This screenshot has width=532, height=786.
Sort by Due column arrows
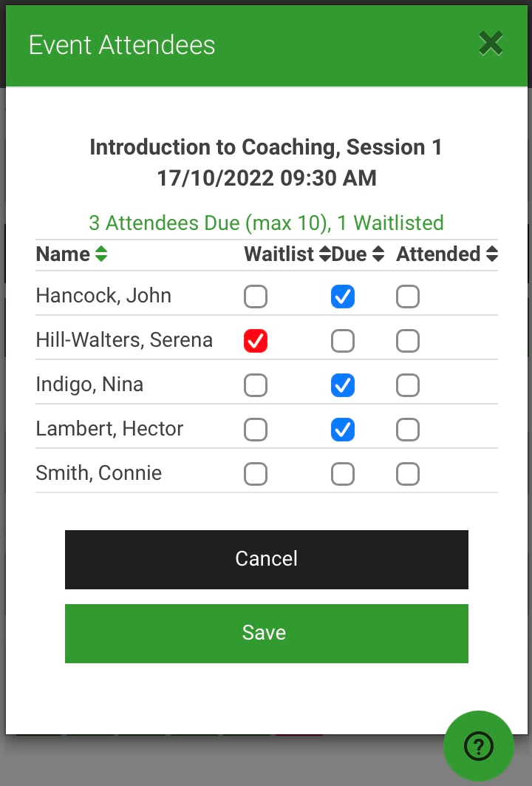pyautogui.click(x=378, y=254)
